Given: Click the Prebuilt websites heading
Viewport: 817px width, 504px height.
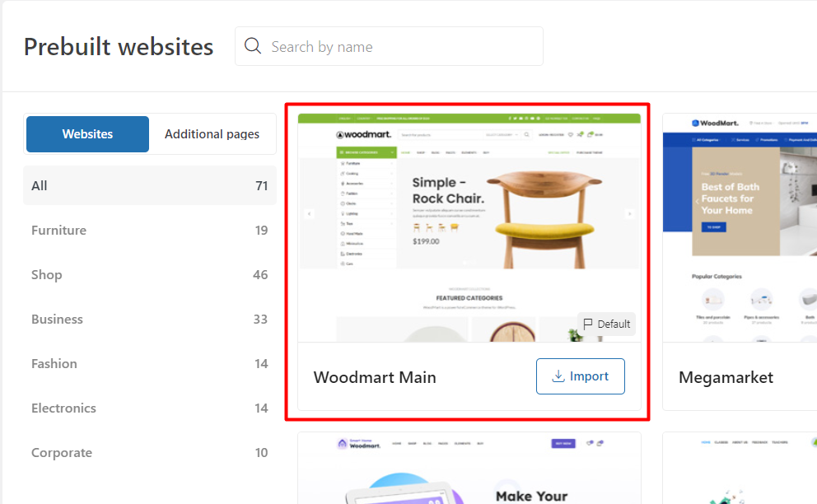Looking at the screenshot, I should [x=119, y=46].
